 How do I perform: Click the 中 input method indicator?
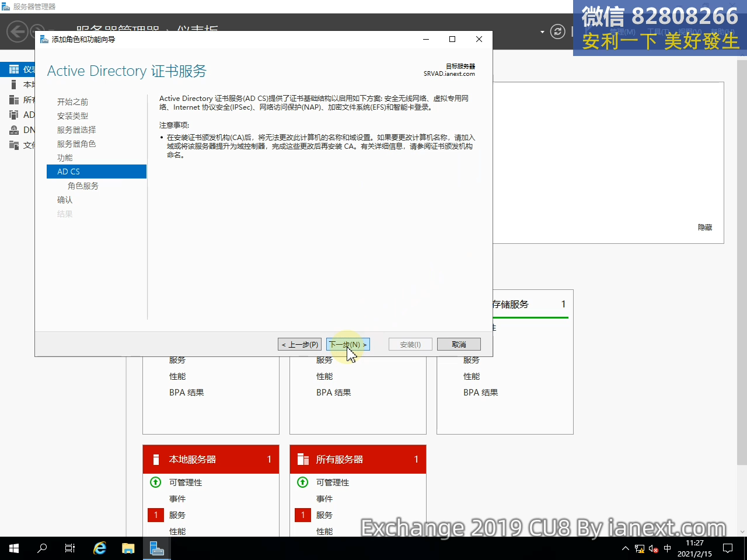(668, 548)
